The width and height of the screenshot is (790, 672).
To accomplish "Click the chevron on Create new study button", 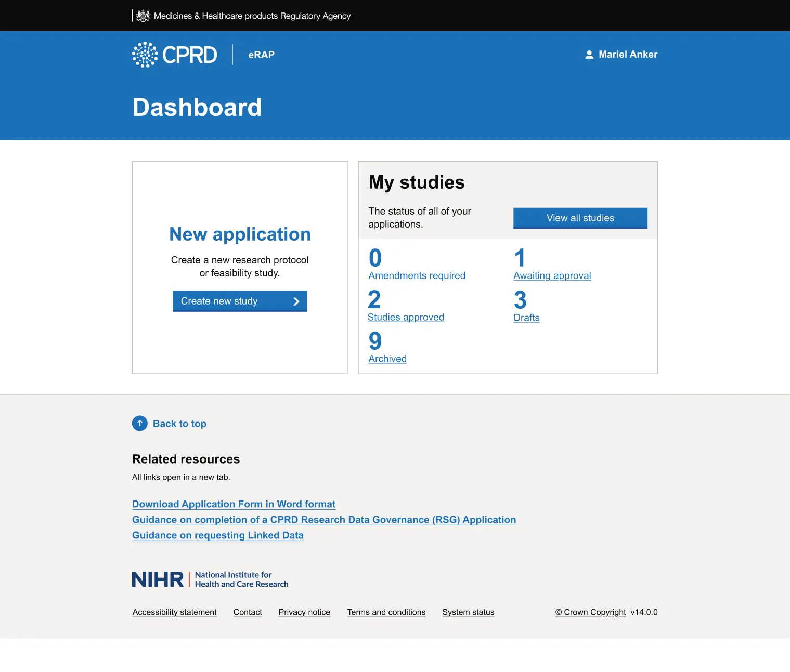I will 296,301.
